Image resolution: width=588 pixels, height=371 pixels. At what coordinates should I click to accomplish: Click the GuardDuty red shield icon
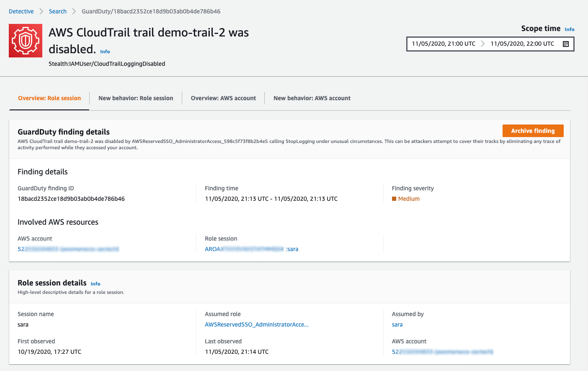[x=26, y=41]
